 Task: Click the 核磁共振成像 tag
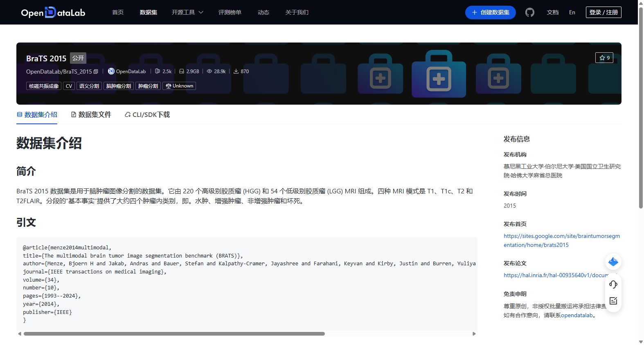(44, 86)
